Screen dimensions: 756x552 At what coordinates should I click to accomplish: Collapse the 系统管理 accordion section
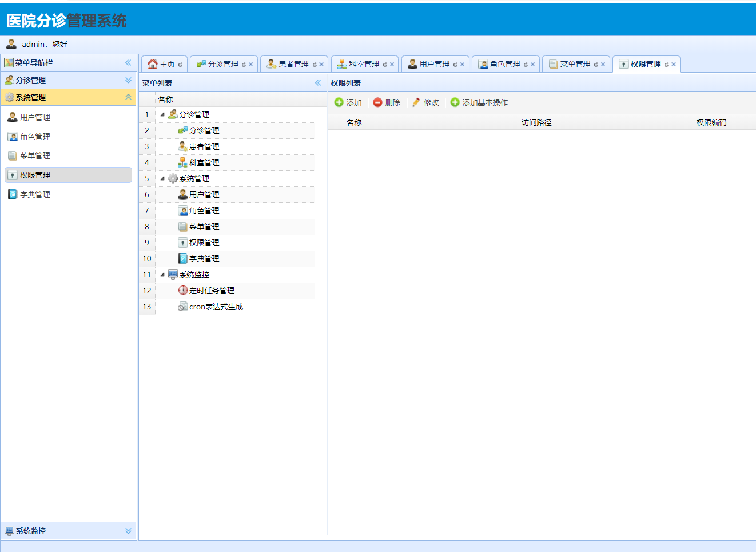(128, 97)
